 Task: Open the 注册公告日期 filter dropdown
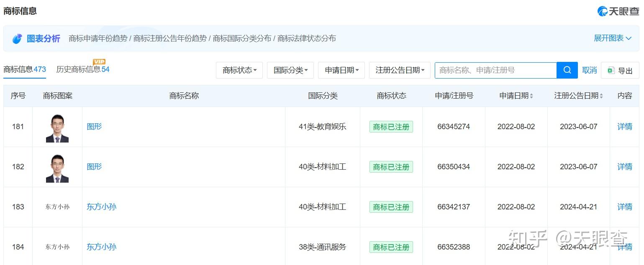(x=400, y=70)
